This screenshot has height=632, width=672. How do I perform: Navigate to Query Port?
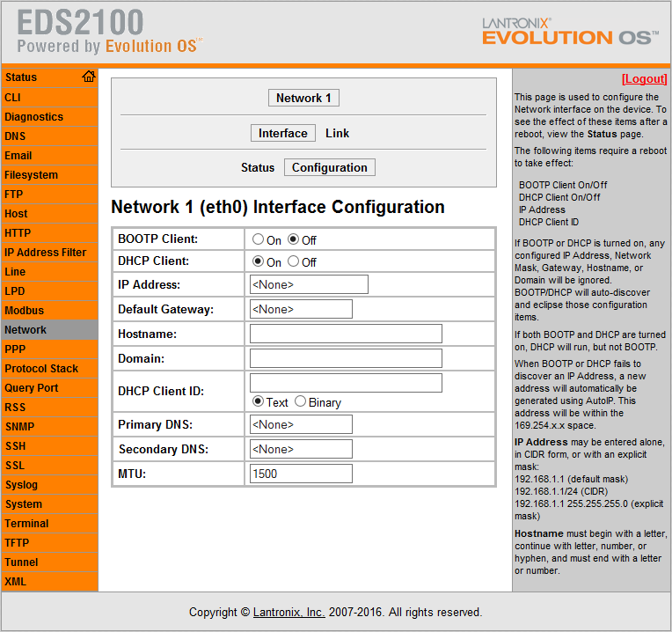(50, 388)
